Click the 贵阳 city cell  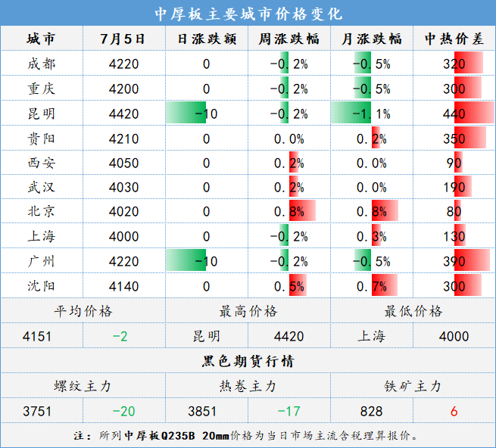(x=42, y=138)
